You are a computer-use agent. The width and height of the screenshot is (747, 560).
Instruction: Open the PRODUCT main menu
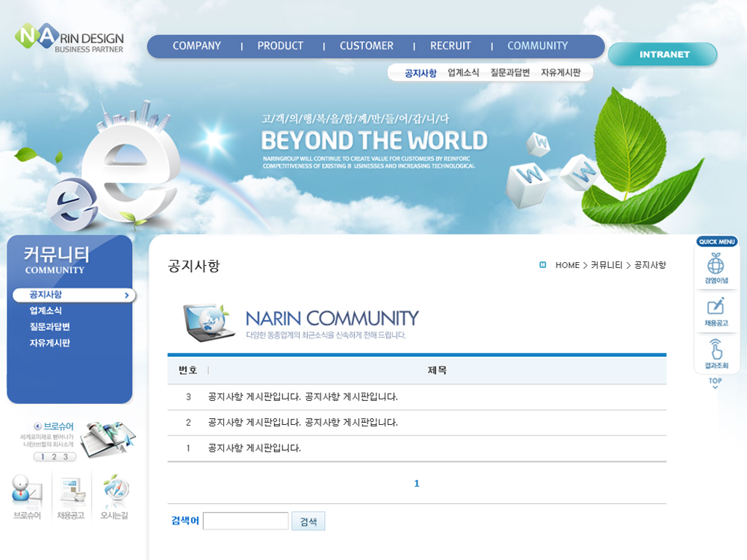[280, 46]
